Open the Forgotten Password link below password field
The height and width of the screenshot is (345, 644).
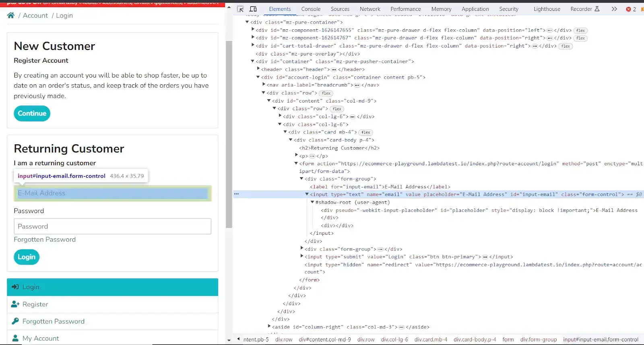tap(45, 239)
